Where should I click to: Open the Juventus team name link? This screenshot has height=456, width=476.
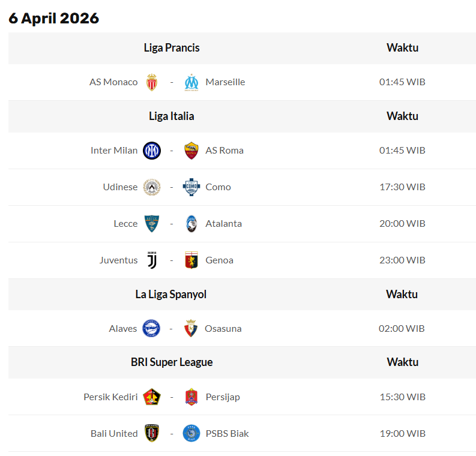click(x=118, y=260)
